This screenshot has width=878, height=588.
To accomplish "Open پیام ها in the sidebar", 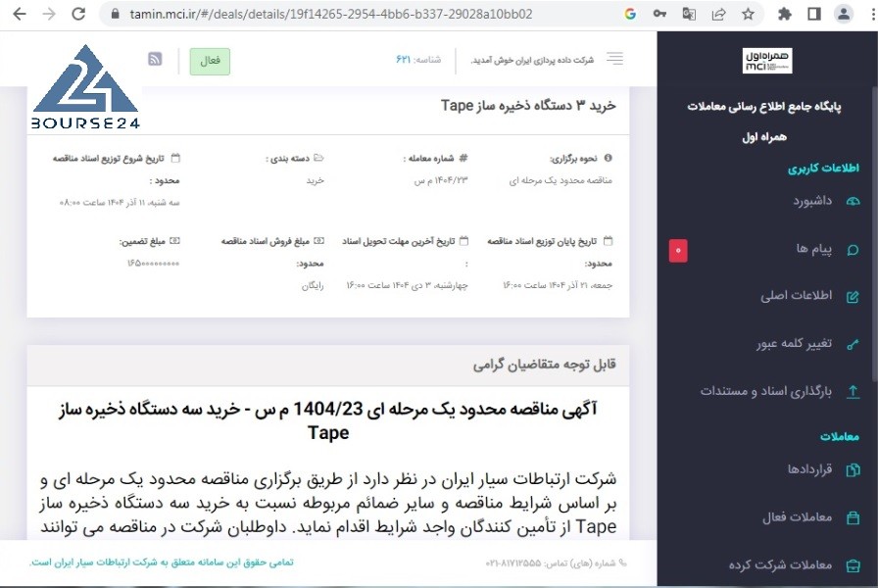I will [x=814, y=249].
